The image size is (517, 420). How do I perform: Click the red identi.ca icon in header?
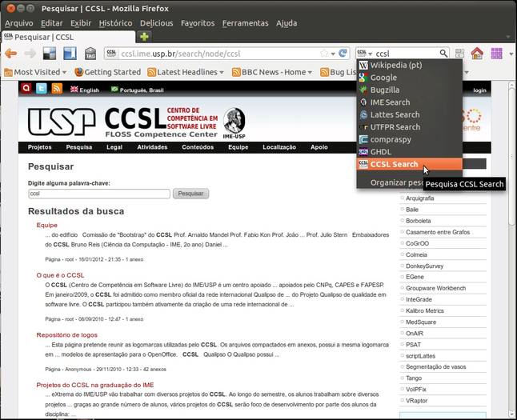click(x=26, y=88)
